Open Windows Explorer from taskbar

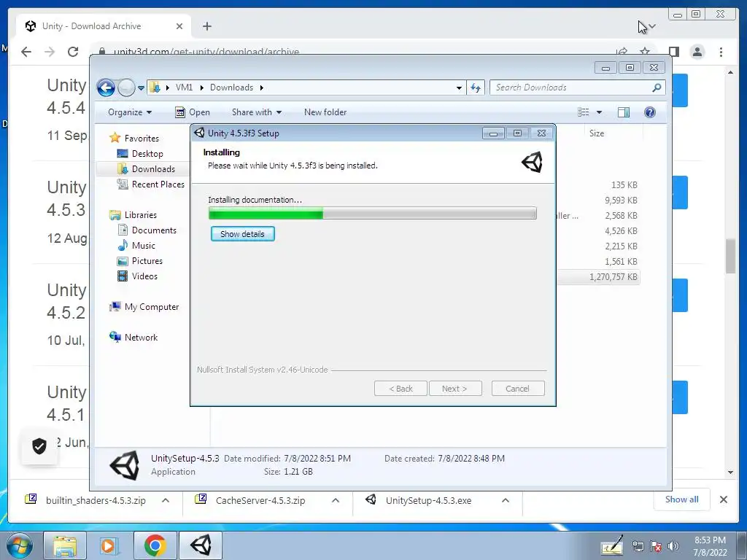(65, 545)
